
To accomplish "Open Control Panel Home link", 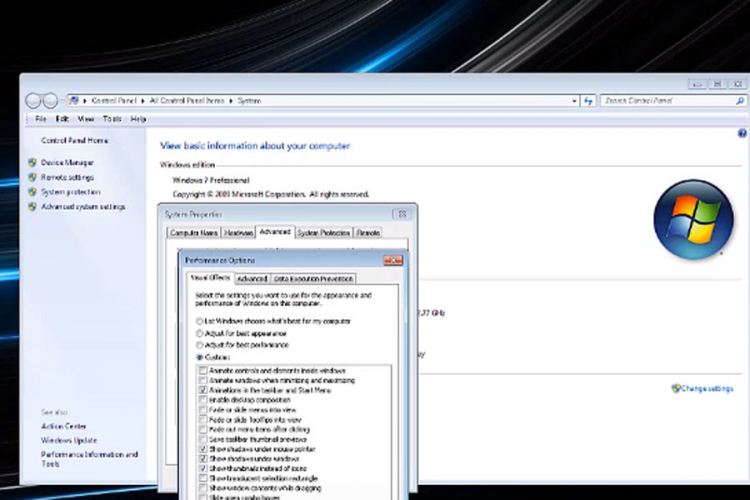I will coord(75,141).
